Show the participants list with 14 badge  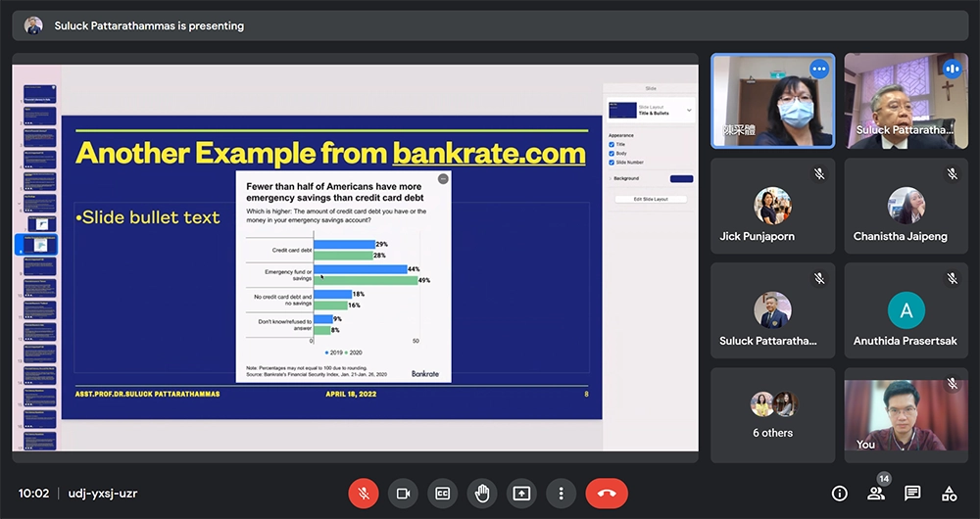[x=876, y=494]
